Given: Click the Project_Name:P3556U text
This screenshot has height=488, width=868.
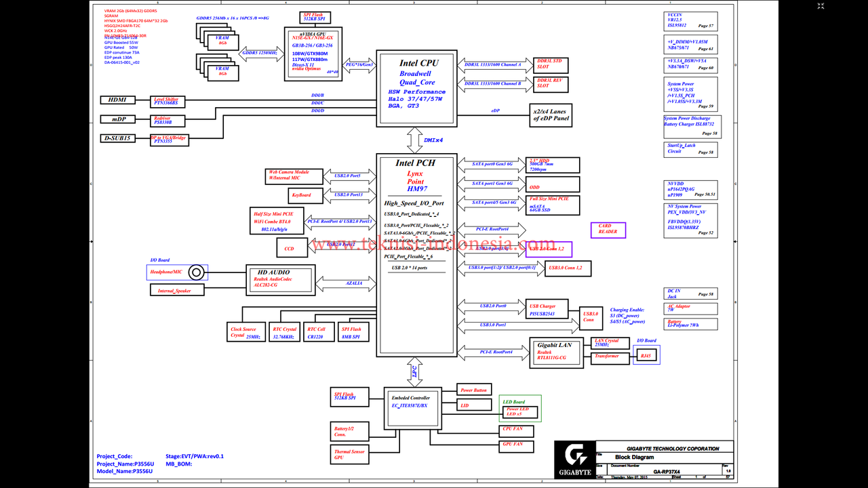Looking at the screenshot, I should pyautogui.click(x=125, y=464).
